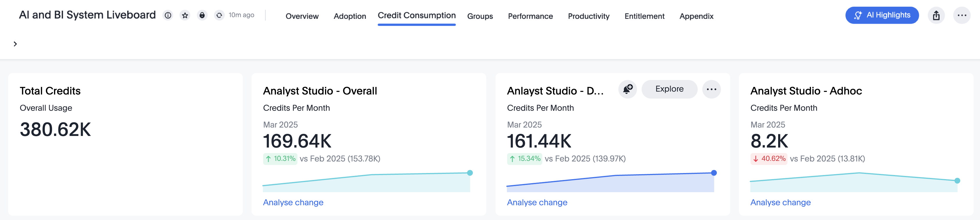Click the Total Credits card title
The width and height of the screenshot is (980, 220).
[x=50, y=91]
